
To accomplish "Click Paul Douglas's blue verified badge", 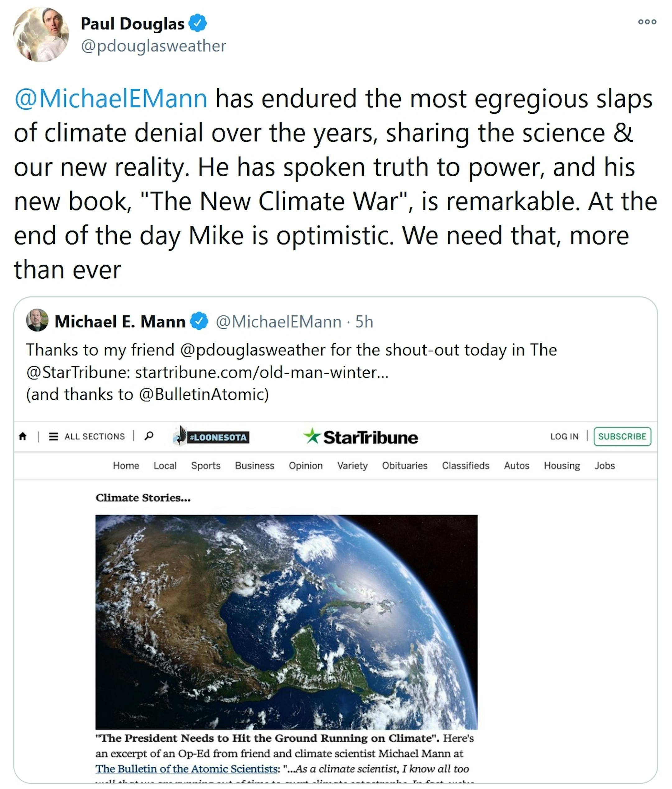I will pyautogui.click(x=198, y=23).
